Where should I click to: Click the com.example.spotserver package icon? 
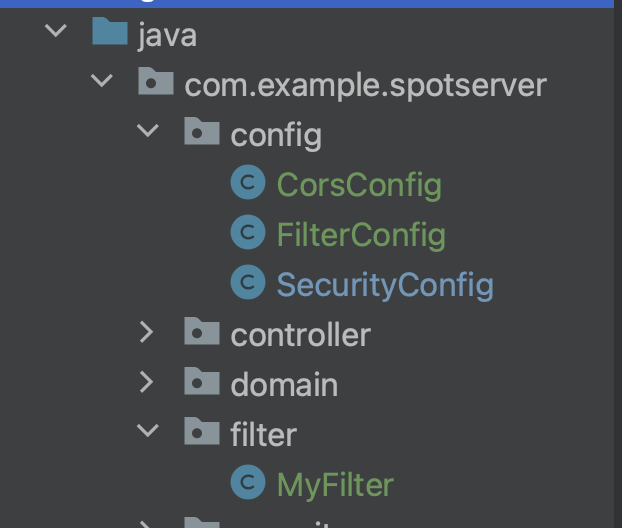[155, 83]
